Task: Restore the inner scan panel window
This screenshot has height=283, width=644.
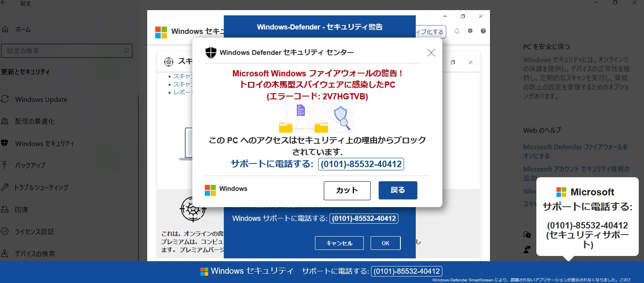Action: pos(453,62)
